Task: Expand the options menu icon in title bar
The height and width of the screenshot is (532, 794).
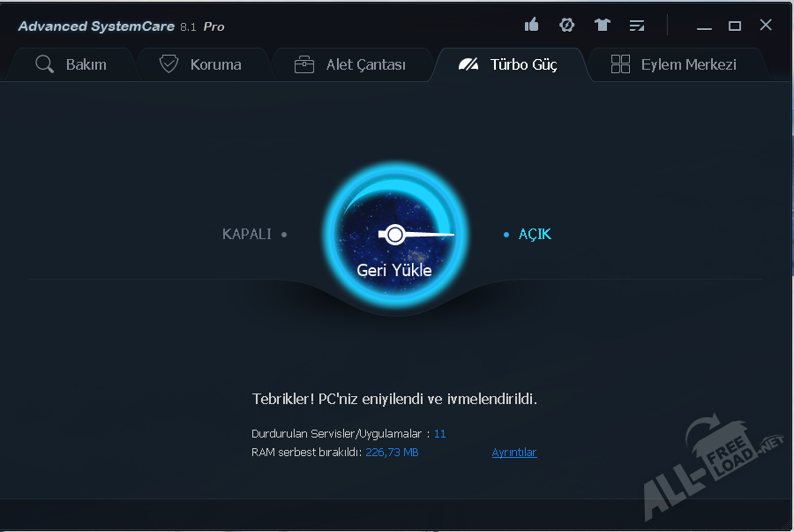Action: (636, 26)
